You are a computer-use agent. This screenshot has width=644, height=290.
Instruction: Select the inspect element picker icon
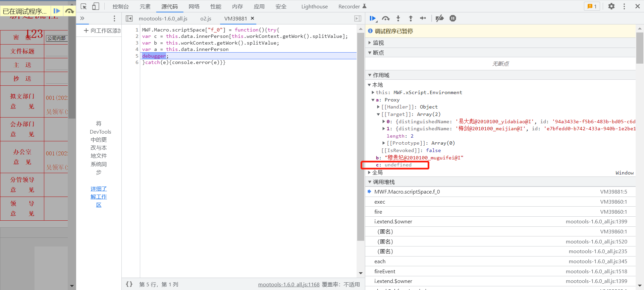pyautogui.click(x=84, y=6)
